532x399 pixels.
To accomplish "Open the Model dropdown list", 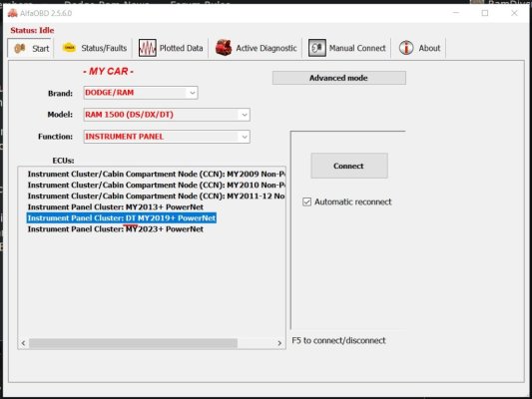I will click(245, 115).
